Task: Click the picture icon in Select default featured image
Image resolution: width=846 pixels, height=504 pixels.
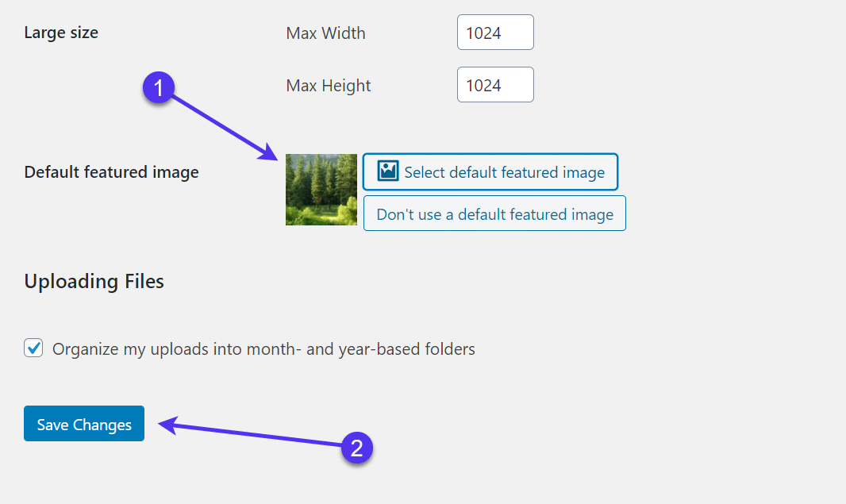Action: tap(387, 171)
